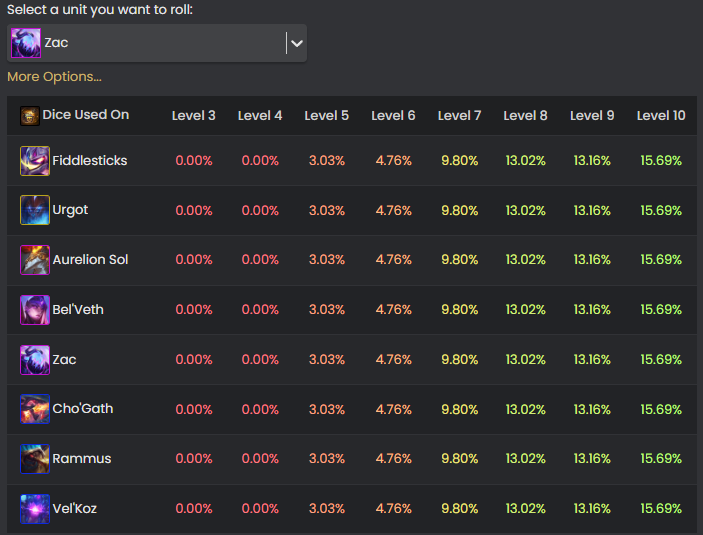
Task: Click Bel'Veth Level 7 value 9.80%
Action: [460, 310]
